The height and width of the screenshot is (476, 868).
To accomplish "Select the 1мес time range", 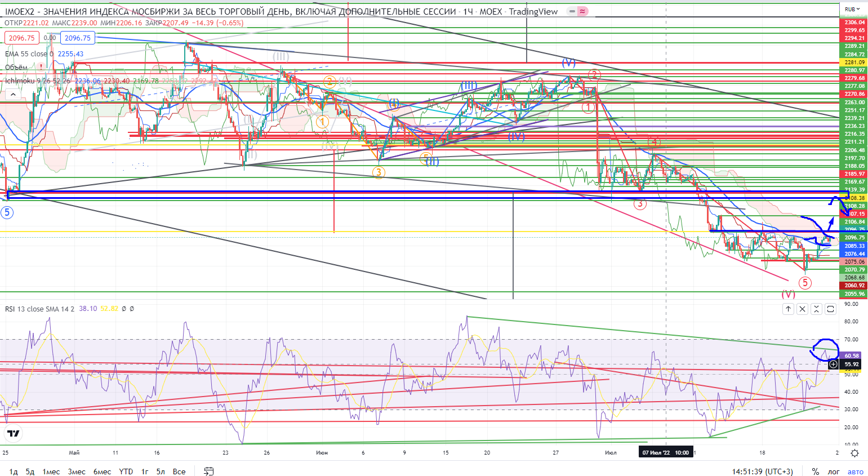I will point(51,471).
